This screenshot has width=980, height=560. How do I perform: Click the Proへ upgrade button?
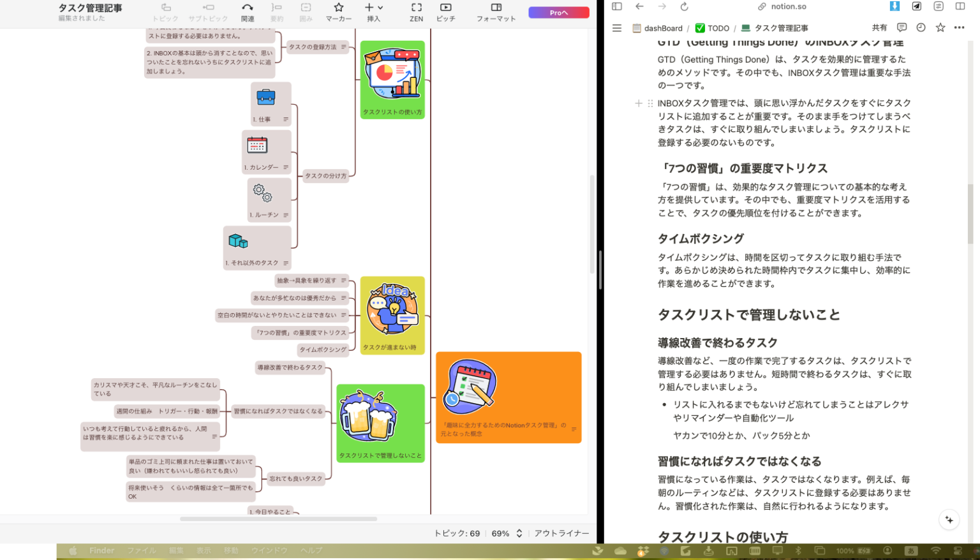[x=558, y=11]
